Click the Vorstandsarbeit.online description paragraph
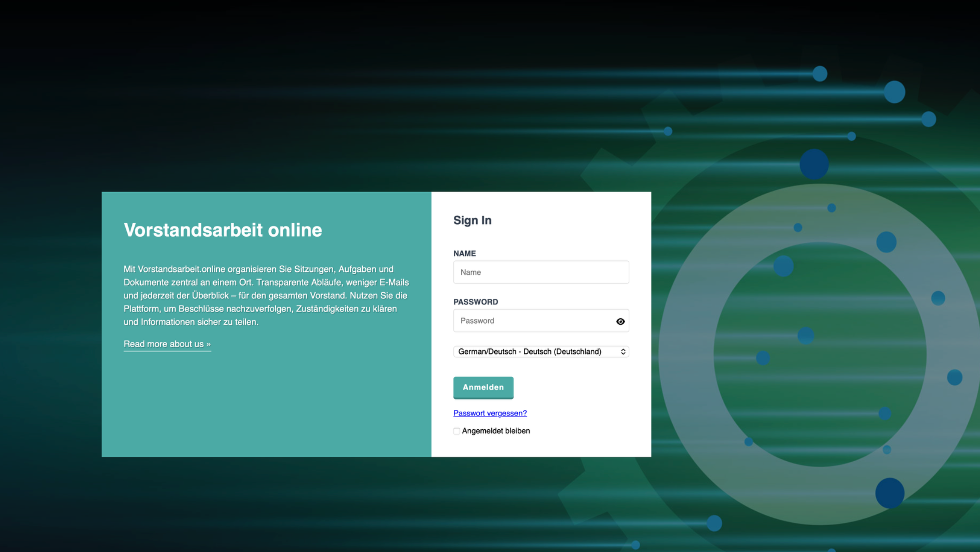980x552 pixels. [266, 295]
